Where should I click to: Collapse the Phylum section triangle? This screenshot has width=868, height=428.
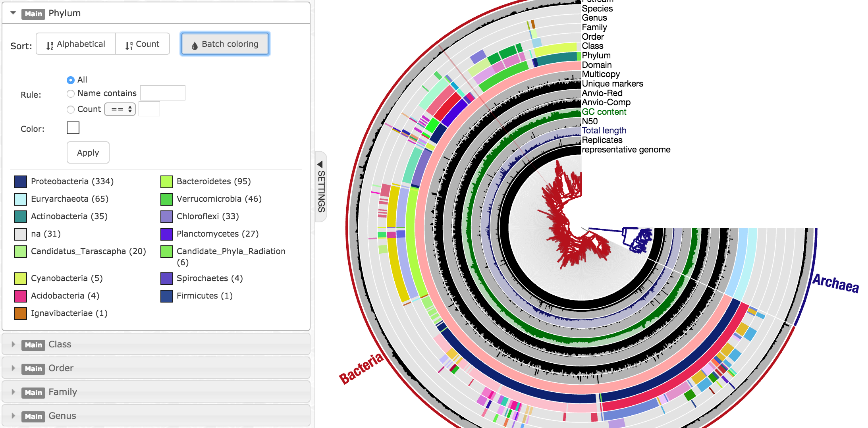point(13,13)
